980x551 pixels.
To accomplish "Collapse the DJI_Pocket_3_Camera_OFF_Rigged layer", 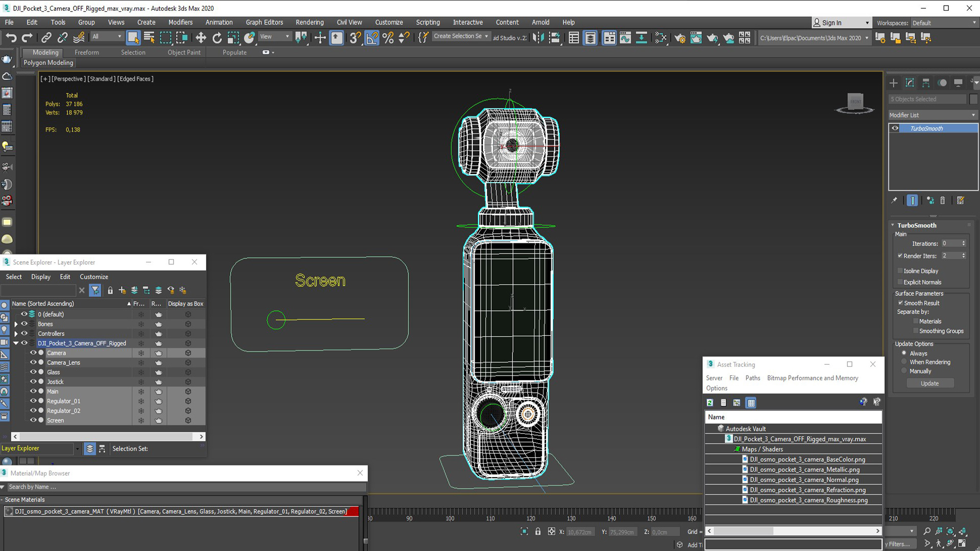I will click(16, 343).
